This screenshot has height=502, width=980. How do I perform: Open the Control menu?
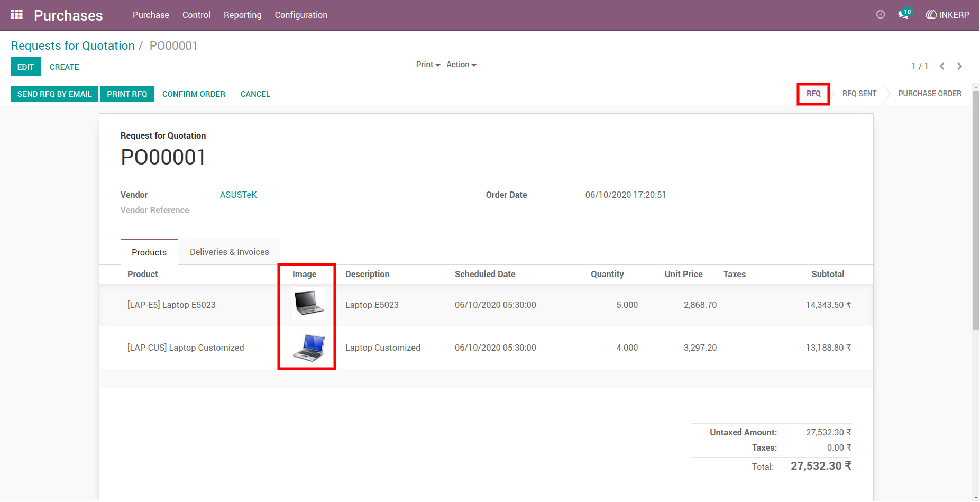click(x=196, y=15)
